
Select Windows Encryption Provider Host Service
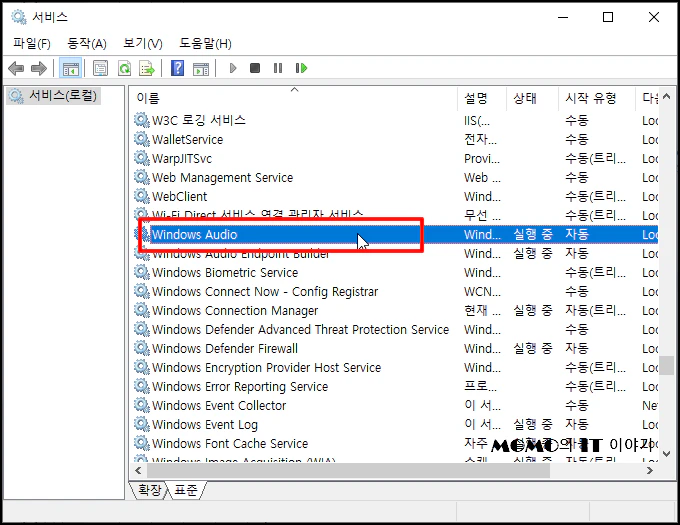point(395,368)
